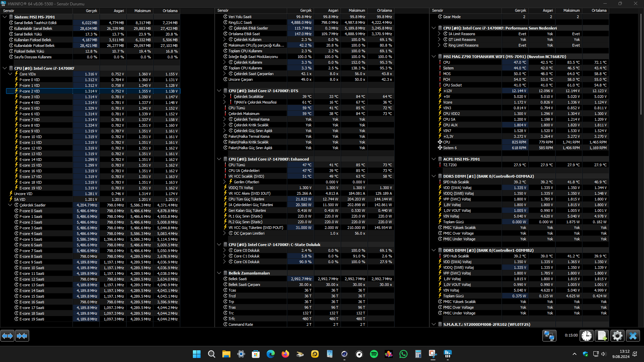The height and width of the screenshot is (362, 644).
Task: Open the remote sensor network monitors icon
Action: coord(549,336)
